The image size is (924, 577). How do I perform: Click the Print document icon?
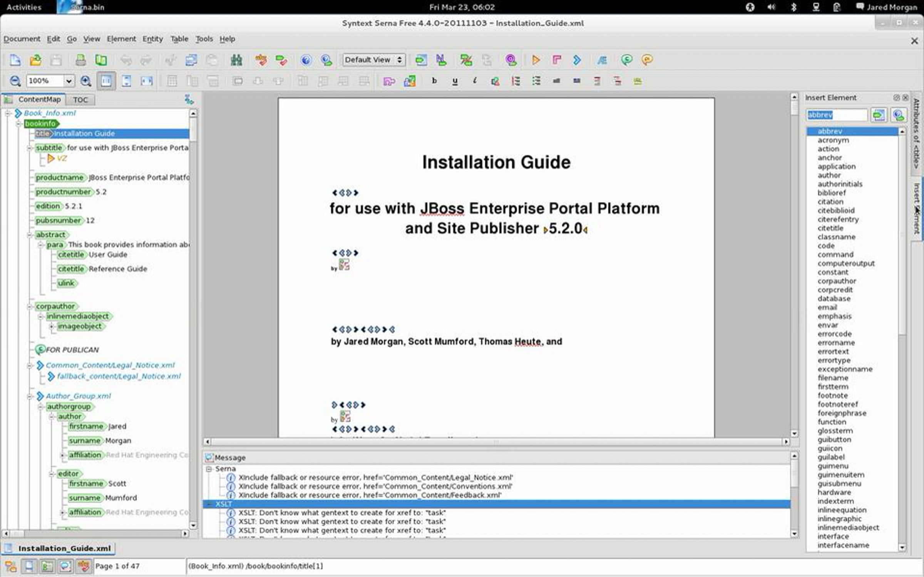(x=80, y=60)
